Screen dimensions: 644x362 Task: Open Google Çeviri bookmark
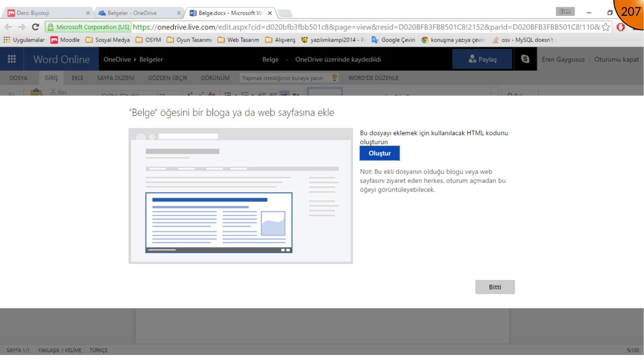tap(393, 40)
